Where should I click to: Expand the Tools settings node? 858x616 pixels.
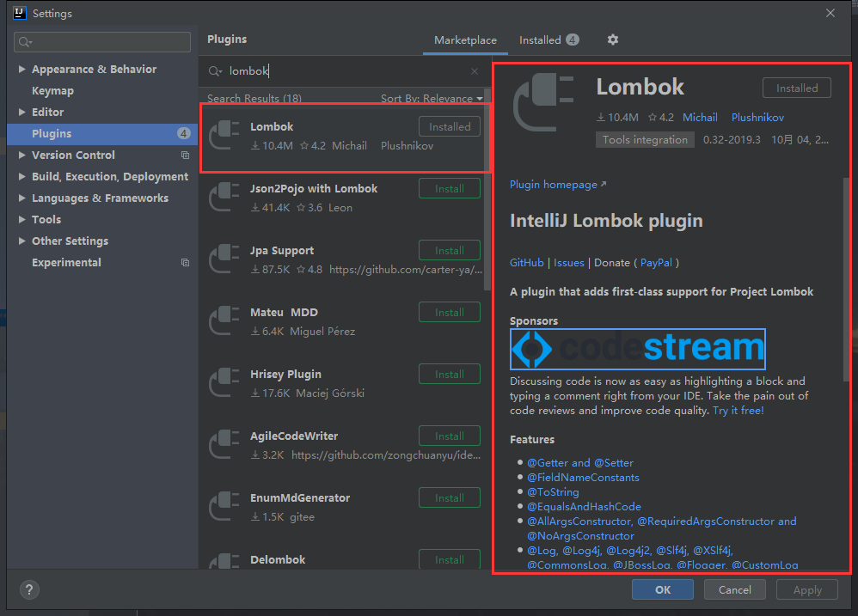point(21,219)
